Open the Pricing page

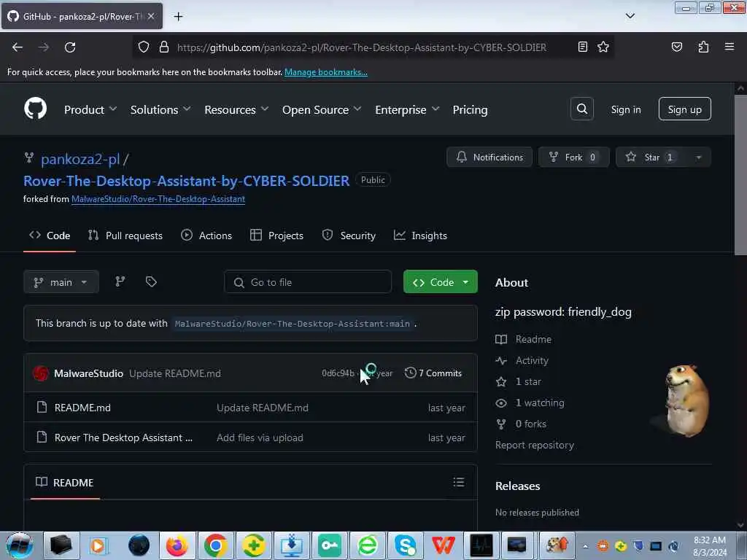tap(470, 109)
